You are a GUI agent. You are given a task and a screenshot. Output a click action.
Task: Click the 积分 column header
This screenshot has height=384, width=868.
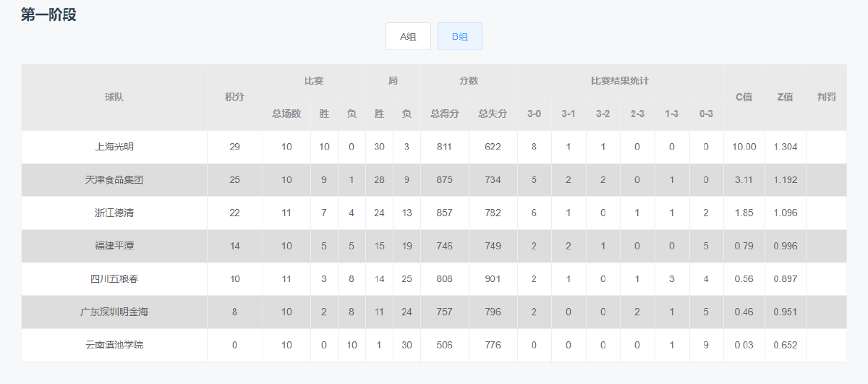(234, 97)
